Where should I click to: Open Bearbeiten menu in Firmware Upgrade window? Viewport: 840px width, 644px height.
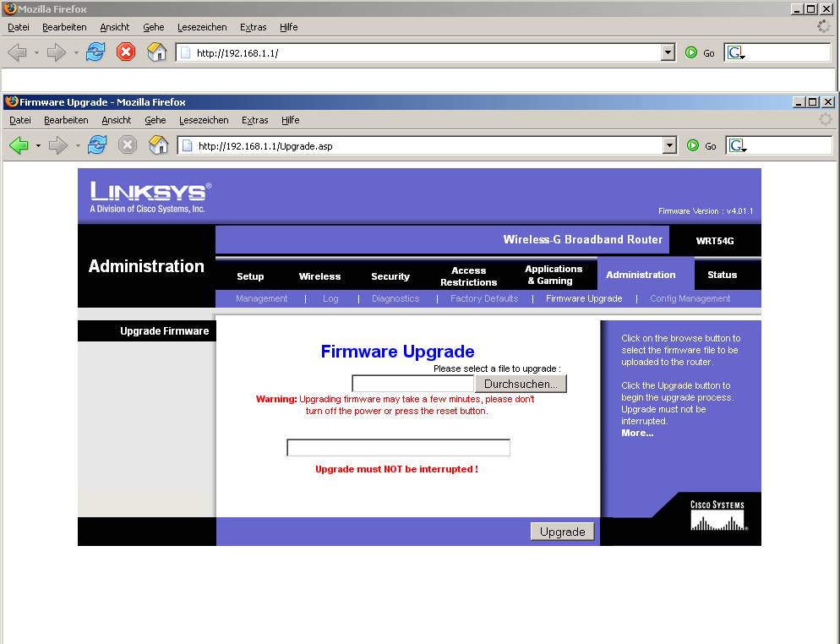66,120
